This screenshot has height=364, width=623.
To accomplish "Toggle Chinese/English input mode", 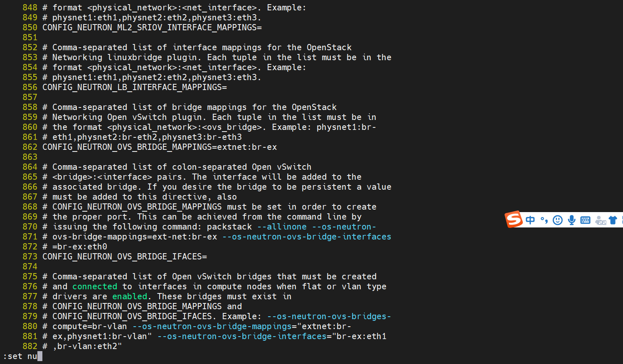I will 530,220.
